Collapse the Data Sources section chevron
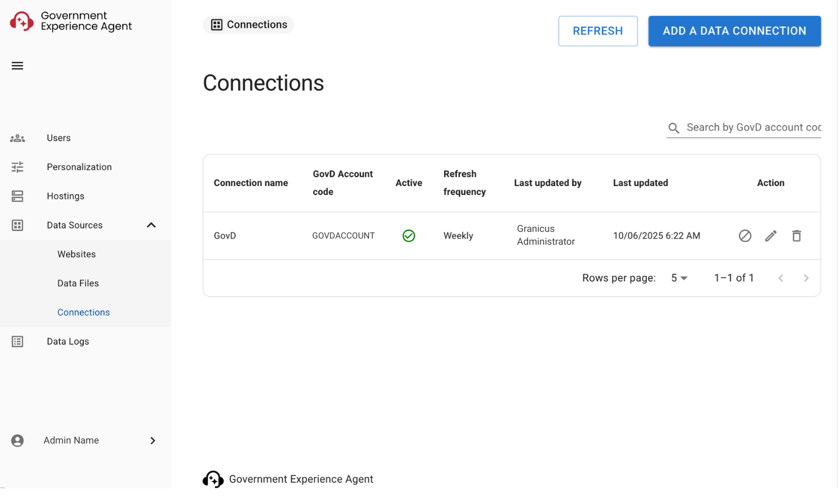Viewport: 840px width, 504px height. click(x=151, y=225)
